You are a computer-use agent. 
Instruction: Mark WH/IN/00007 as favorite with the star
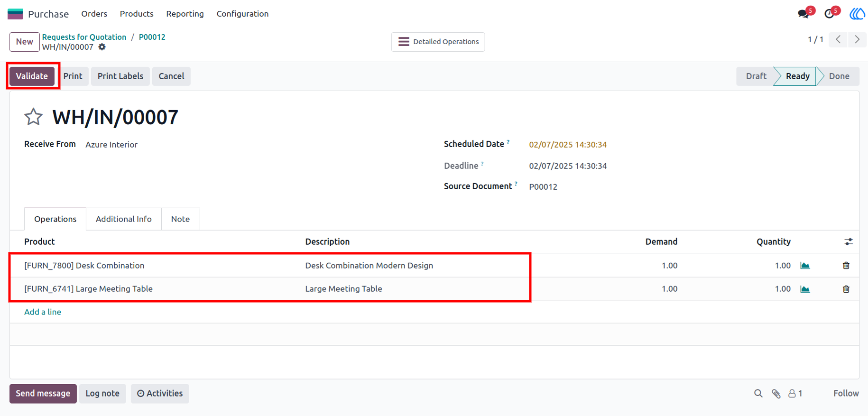click(x=33, y=117)
